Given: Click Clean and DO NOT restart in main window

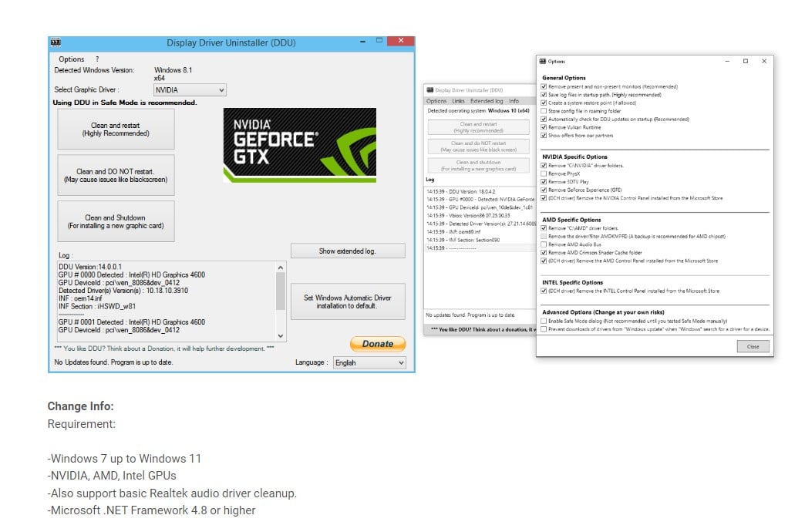Looking at the screenshot, I should pos(116,176).
